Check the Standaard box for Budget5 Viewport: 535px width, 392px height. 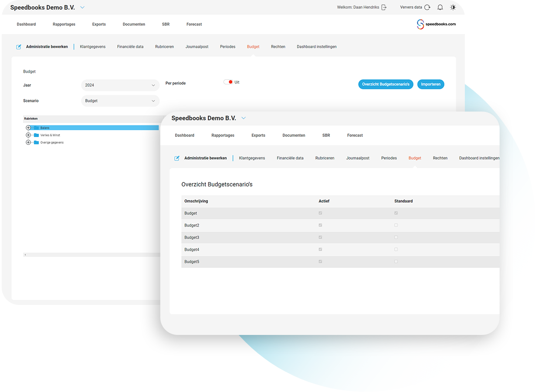click(x=396, y=262)
